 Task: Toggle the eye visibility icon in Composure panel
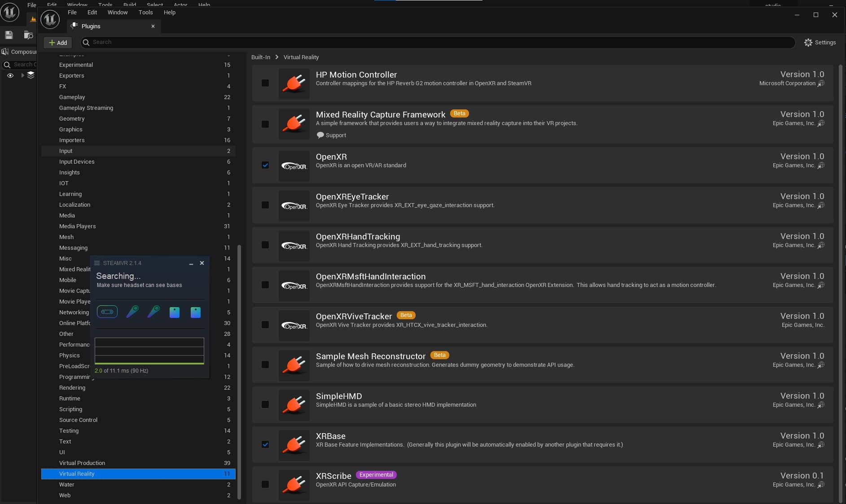pyautogui.click(x=10, y=75)
